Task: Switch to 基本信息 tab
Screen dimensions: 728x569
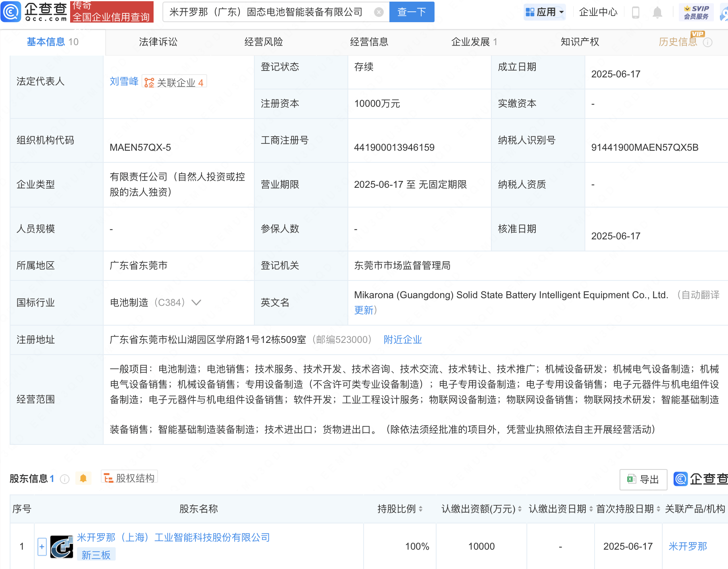Action: [x=52, y=42]
